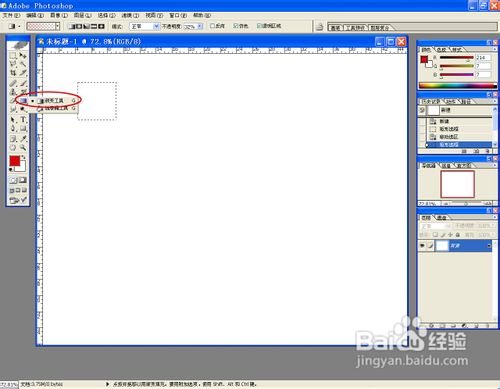Click the 背景 layer thumbnail
The image size is (500, 389).
[442, 246]
